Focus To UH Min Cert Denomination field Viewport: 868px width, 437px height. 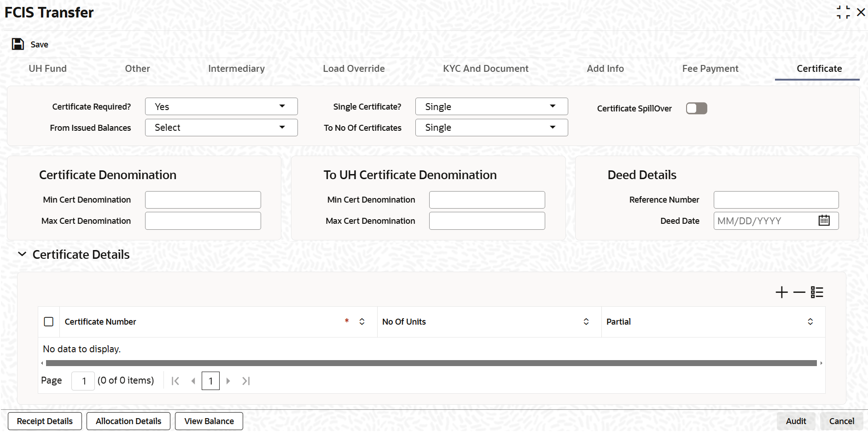click(487, 200)
